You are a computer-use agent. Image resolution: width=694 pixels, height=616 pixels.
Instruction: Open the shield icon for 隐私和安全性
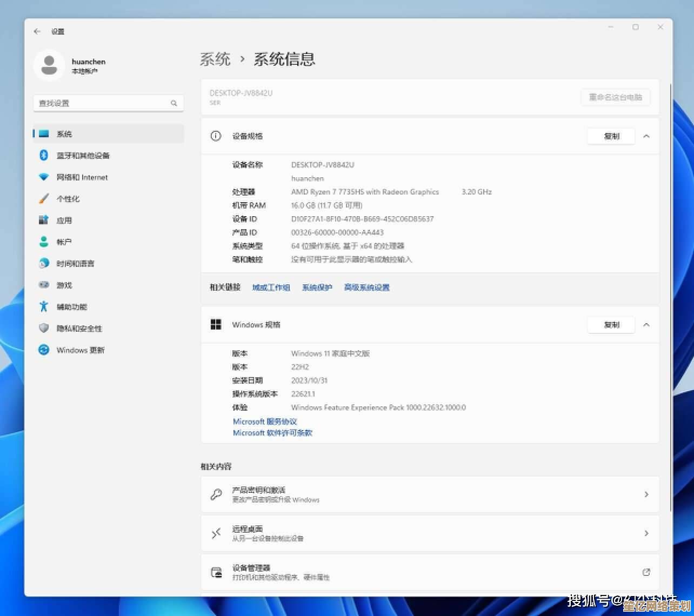pos(44,328)
